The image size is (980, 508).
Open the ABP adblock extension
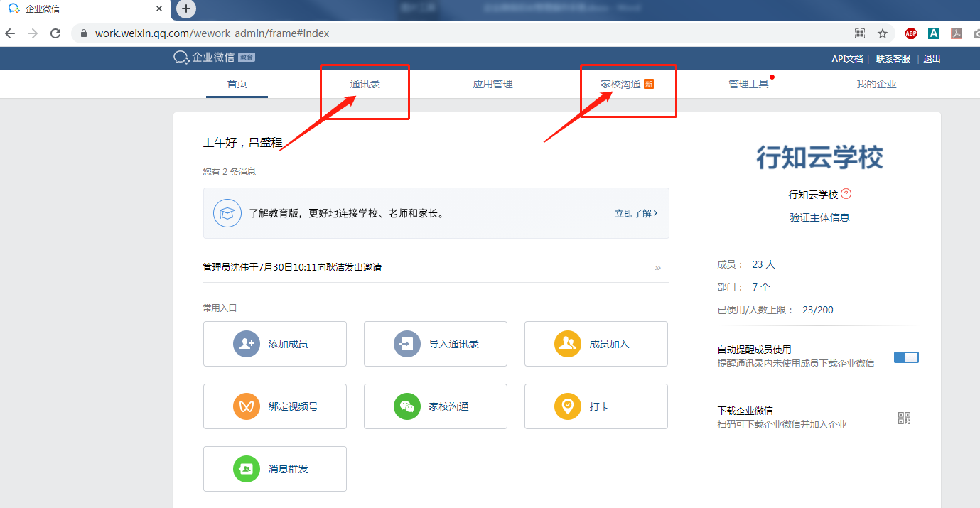pyautogui.click(x=910, y=33)
